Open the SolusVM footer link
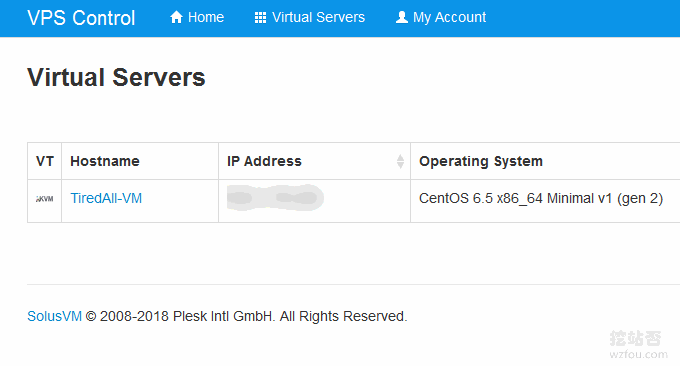 tap(54, 316)
